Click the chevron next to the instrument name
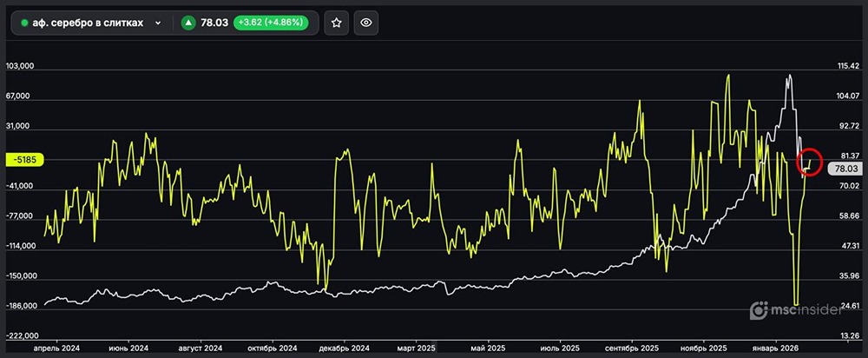The image size is (868, 358). (x=157, y=23)
